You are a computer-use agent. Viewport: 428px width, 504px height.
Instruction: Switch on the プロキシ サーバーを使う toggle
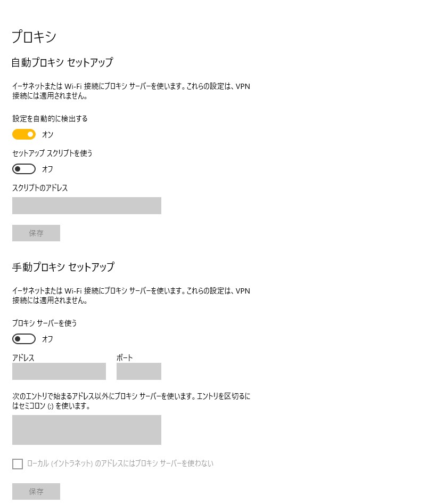point(24,339)
